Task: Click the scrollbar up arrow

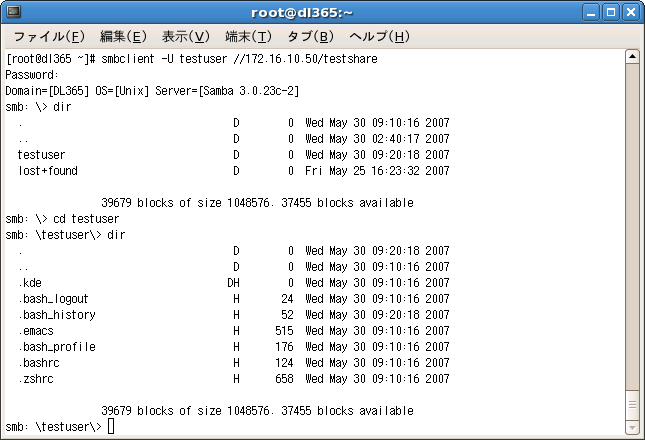Action: coord(631,57)
